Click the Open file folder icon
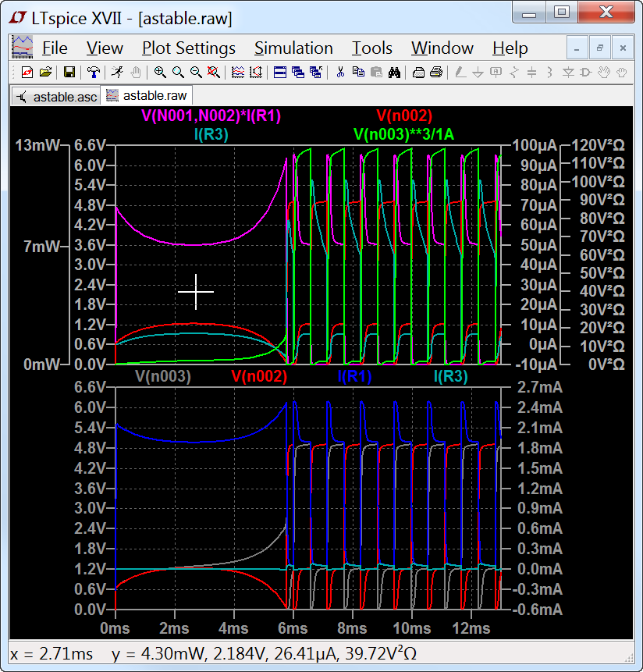Viewport: 643px width, 672px height. pos(45,73)
